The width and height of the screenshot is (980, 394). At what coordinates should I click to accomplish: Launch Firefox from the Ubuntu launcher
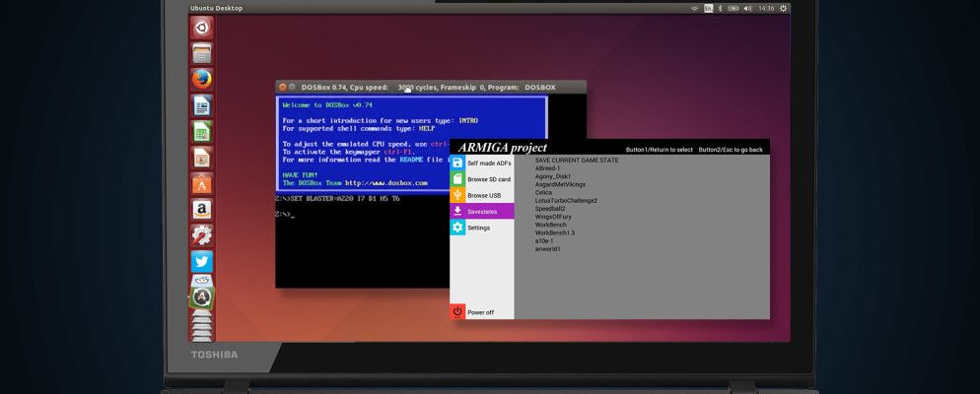201,80
